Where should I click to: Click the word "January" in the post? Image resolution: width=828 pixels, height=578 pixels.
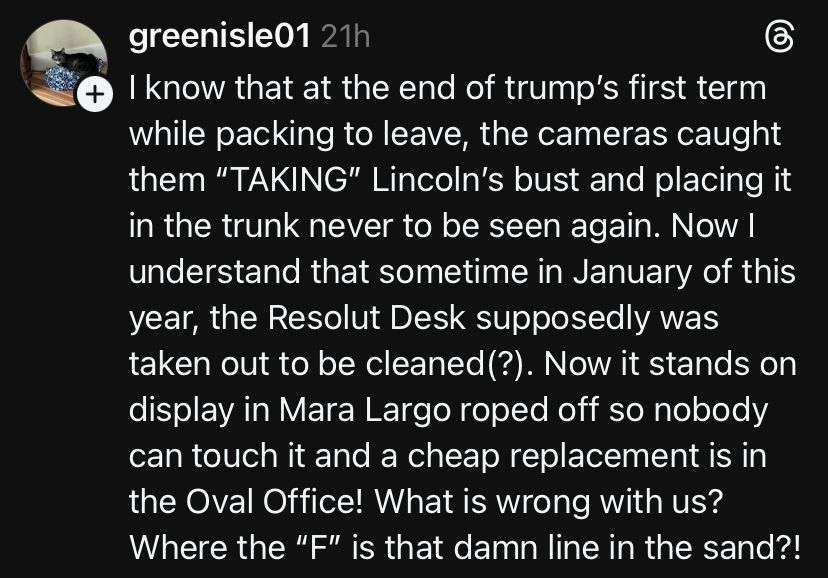click(632, 272)
